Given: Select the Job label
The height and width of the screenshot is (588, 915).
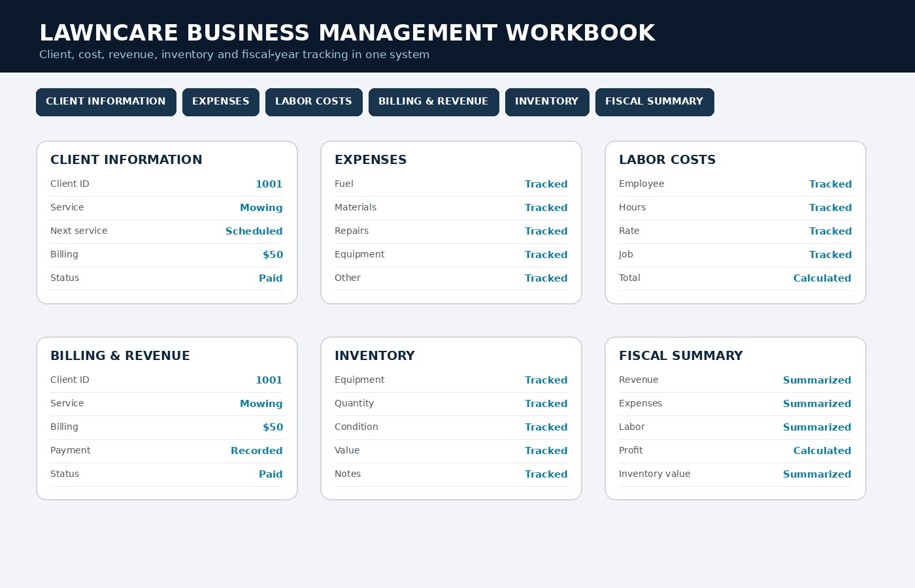Looking at the screenshot, I should click(x=626, y=254).
